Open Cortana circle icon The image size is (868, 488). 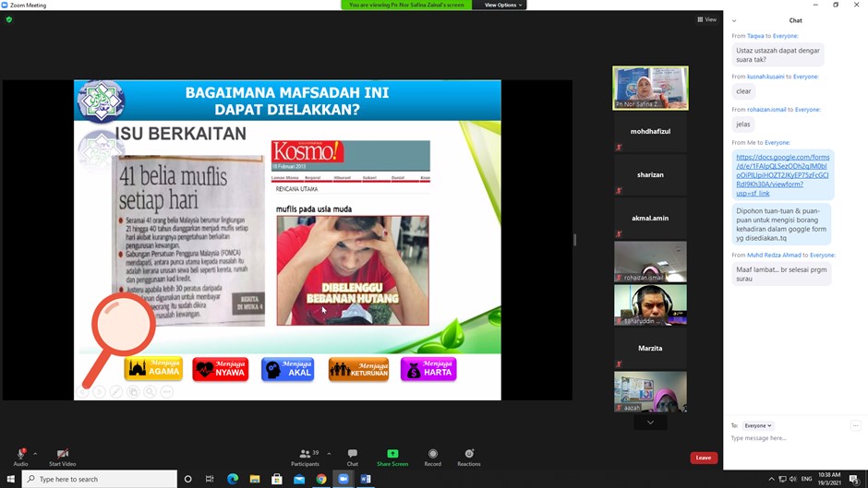[x=187, y=479]
